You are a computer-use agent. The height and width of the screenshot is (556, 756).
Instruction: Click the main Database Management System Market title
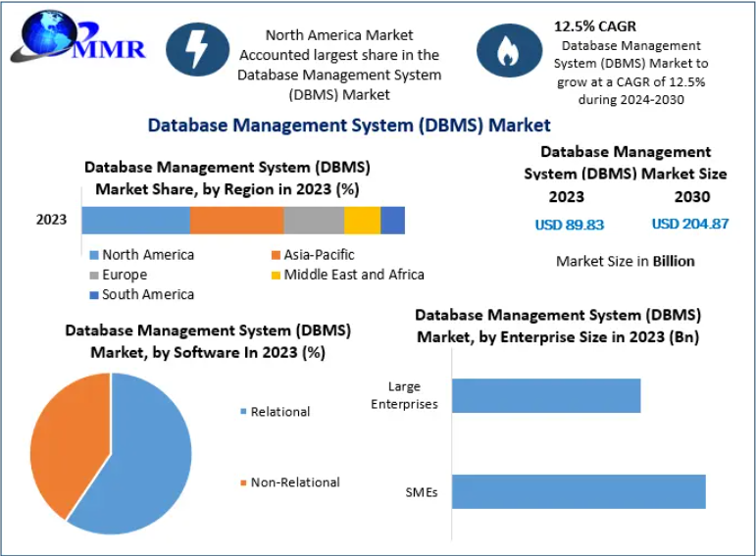point(348,125)
